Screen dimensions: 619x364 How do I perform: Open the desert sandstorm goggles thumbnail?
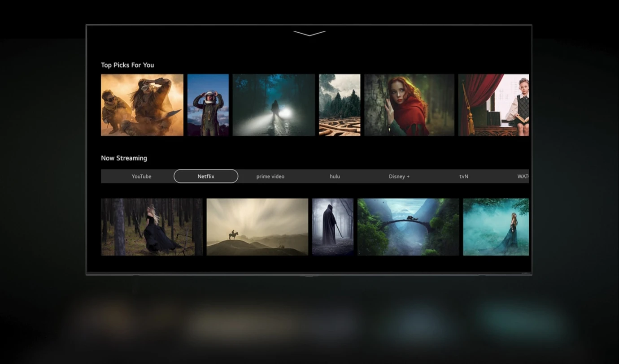pyautogui.click(x=142, y=105)
